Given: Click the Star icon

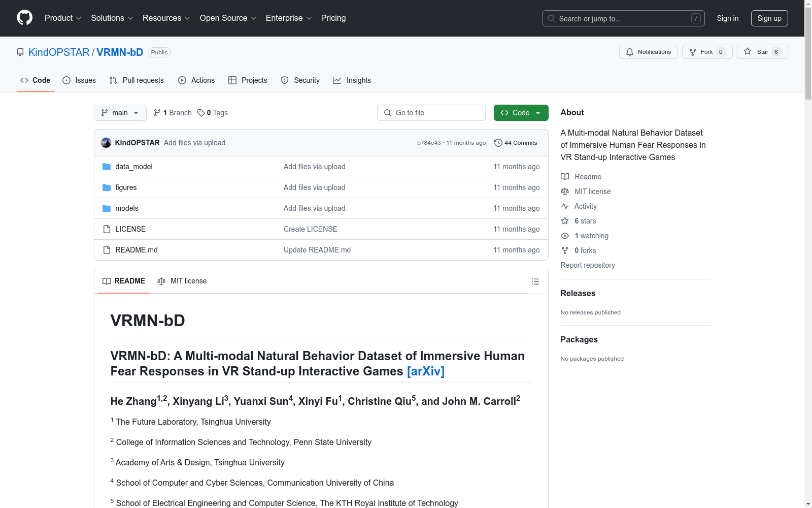Looking at the screenshot, I should [748, 51].
